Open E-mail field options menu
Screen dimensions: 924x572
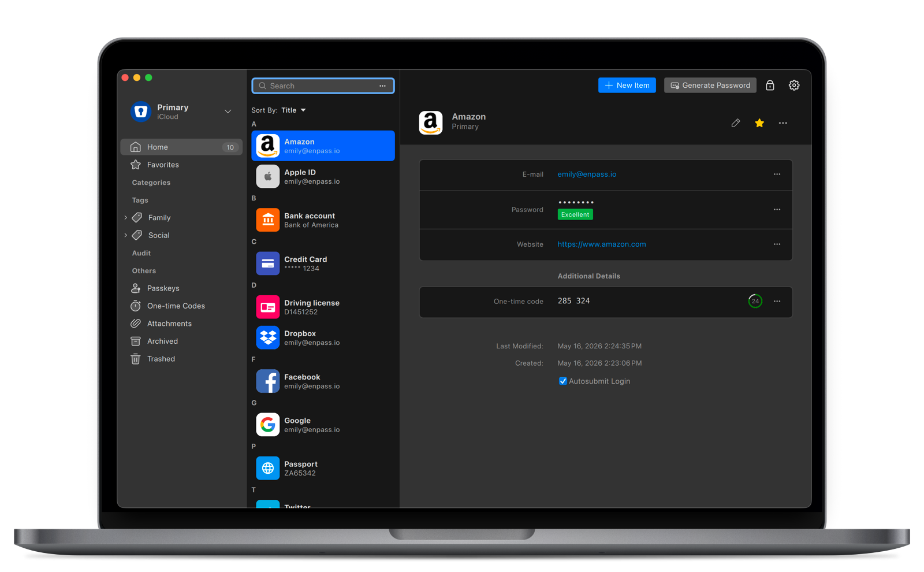(777, 174)
